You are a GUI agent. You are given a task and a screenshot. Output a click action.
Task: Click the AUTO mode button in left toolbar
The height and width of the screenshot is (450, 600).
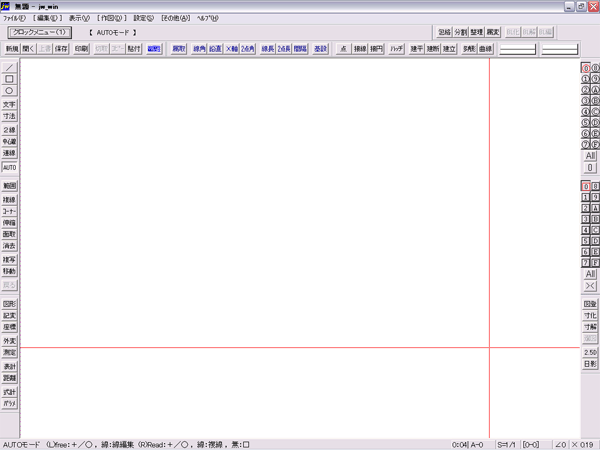click(9, 167)
